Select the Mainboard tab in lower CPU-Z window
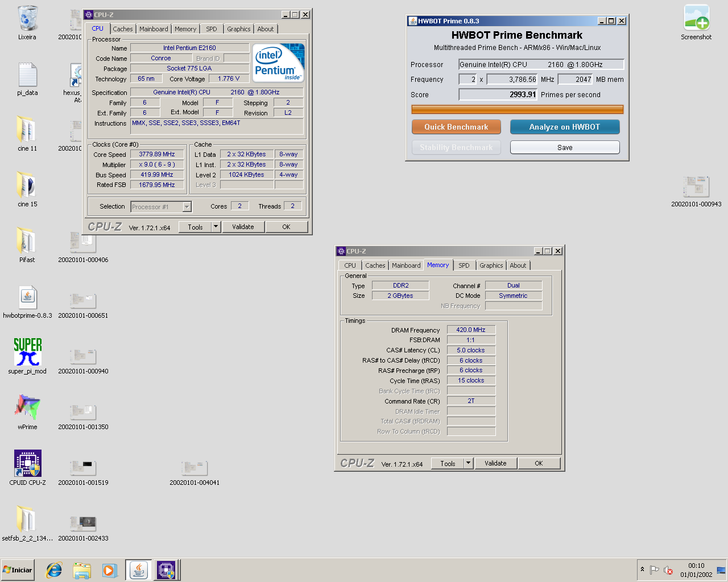Viewport: 728px width, 582px height. [x=406, y=265]
